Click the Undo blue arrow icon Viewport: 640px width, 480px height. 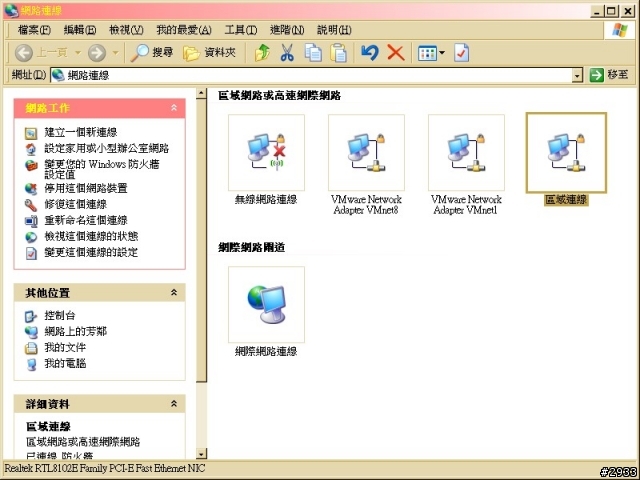370,53
